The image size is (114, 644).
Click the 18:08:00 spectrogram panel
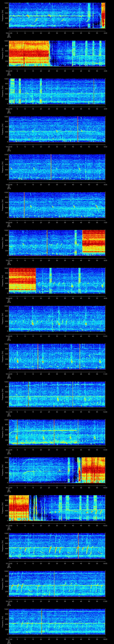pos(57,280)
